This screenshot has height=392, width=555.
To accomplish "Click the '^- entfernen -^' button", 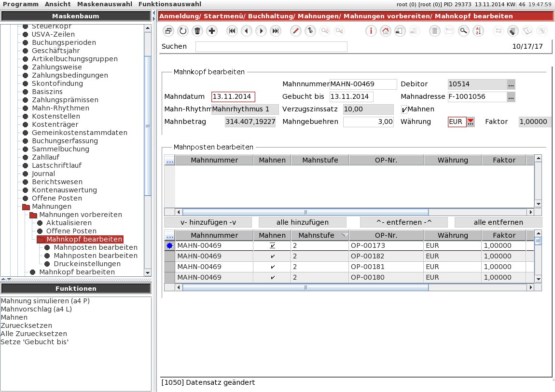I will click(404, 222).
